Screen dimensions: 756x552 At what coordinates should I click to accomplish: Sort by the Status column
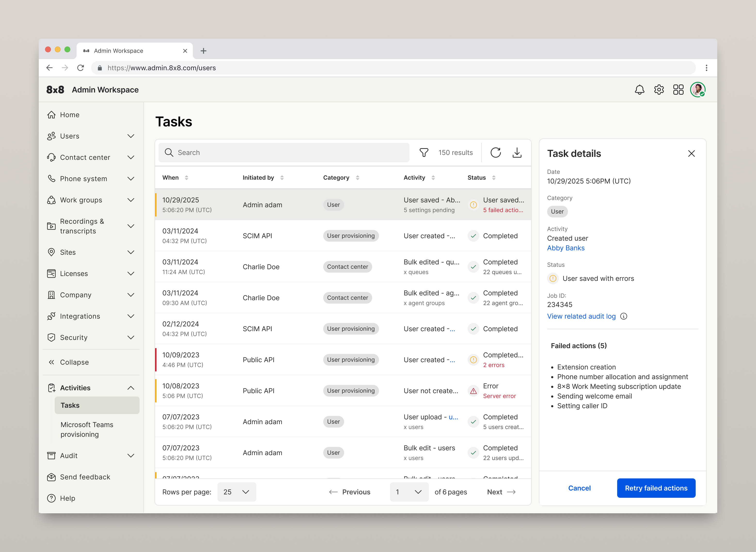pos(494,178)
